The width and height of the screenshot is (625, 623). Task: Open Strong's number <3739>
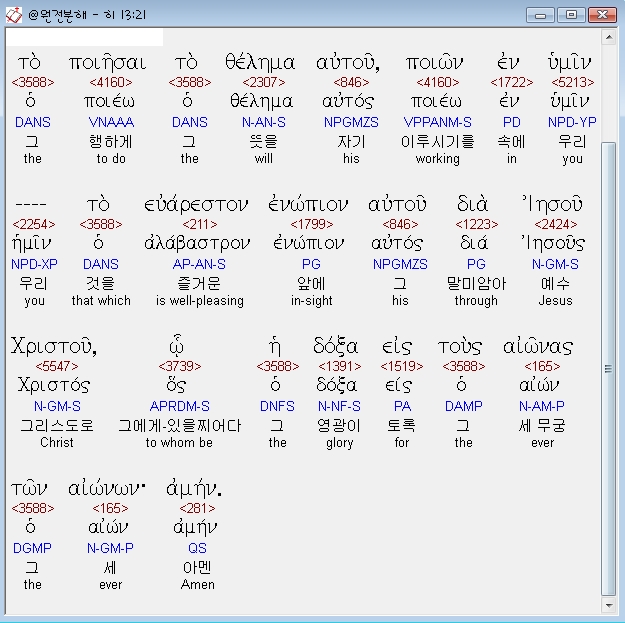[180, 366]
